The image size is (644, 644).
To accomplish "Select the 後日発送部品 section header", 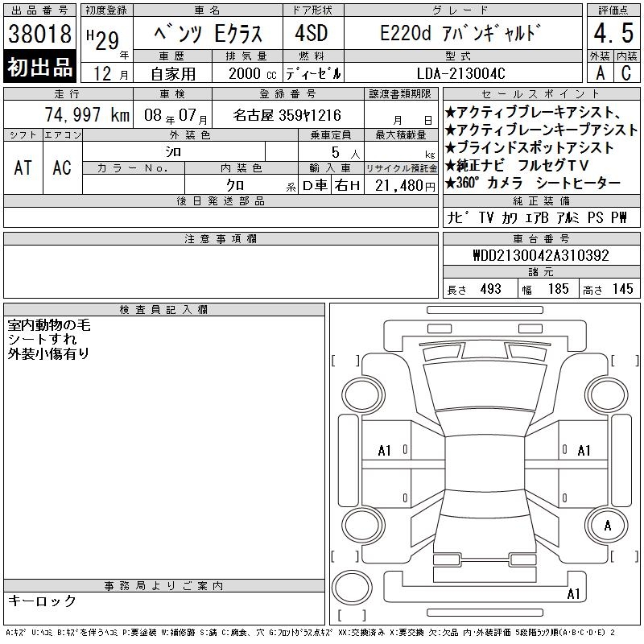I will point(221,200).
